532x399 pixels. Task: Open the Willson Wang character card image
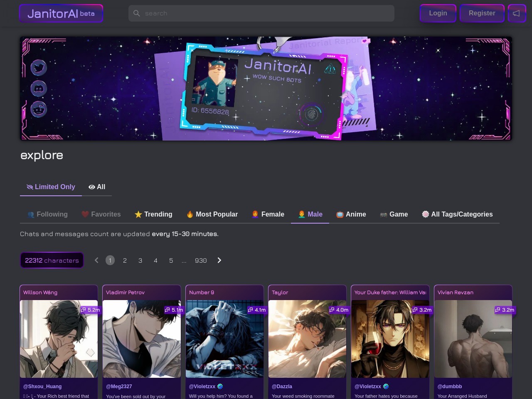[59, 339]
